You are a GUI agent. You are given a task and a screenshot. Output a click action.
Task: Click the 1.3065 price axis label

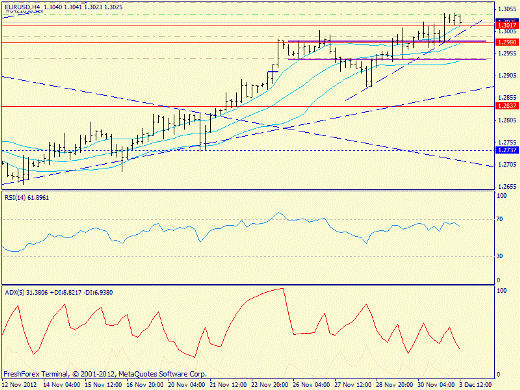click(507, 9)
